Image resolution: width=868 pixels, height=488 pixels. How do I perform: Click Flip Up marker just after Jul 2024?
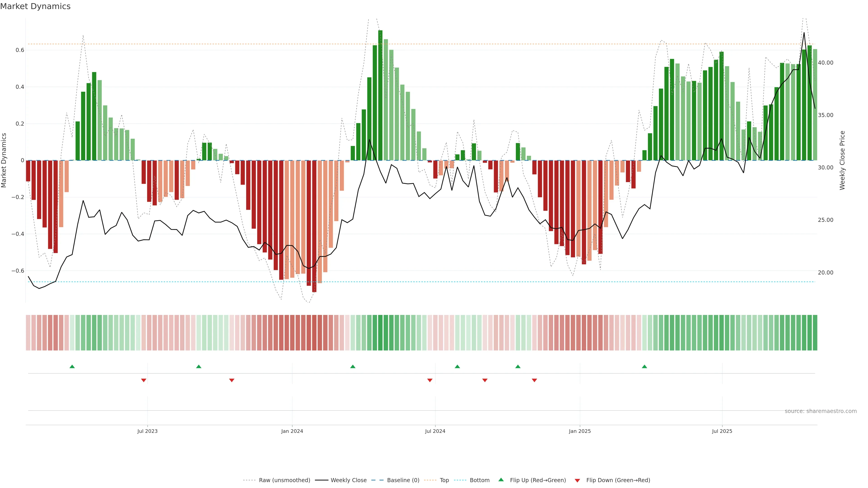coord(457,366)
